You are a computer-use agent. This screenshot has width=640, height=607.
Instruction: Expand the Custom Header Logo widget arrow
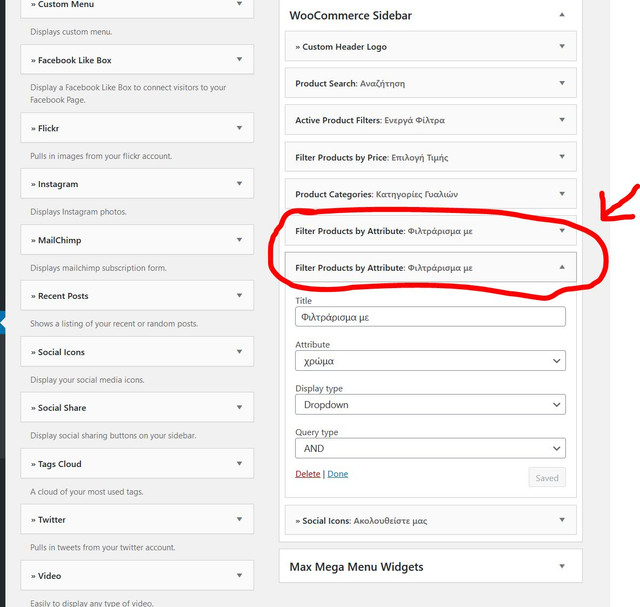(x=562, y=46)
